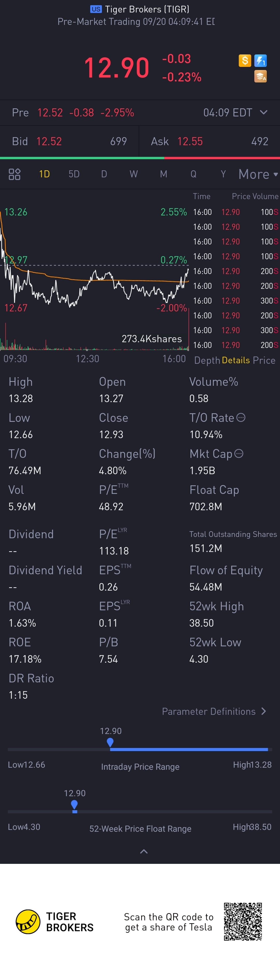Click the orange layered stack badge icon

(x=261, y=76)
